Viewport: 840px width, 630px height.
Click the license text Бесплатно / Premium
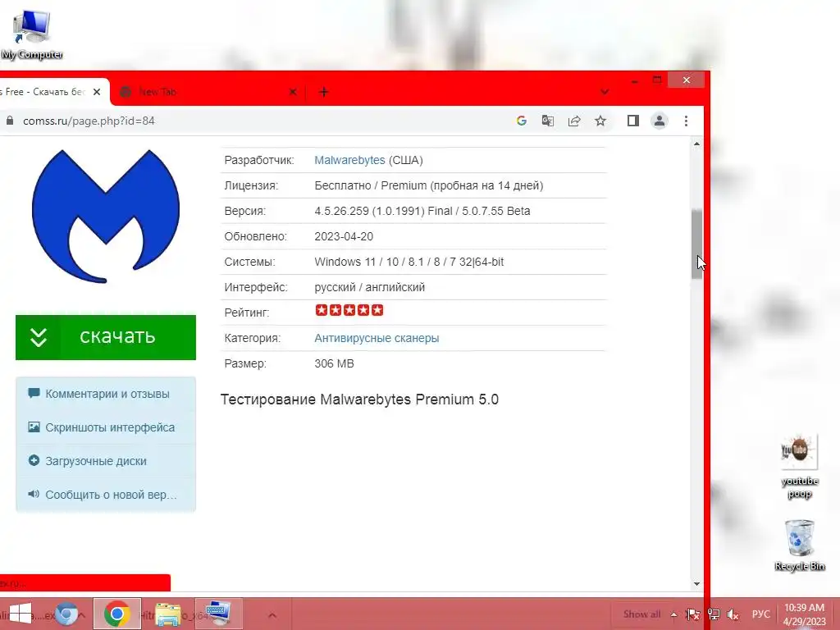click(428, 185)
